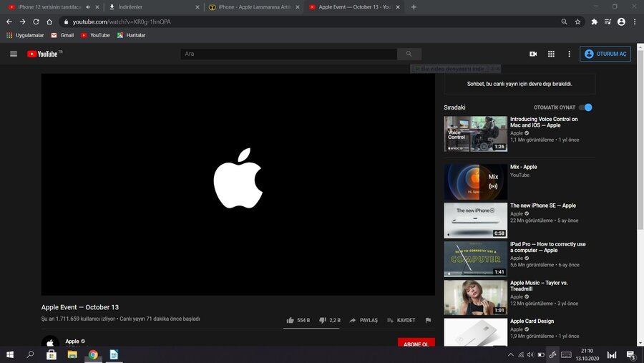Open YouTube settings three-dot menu
This screenshot has width=644, height=363.
[x=570, y=54]
